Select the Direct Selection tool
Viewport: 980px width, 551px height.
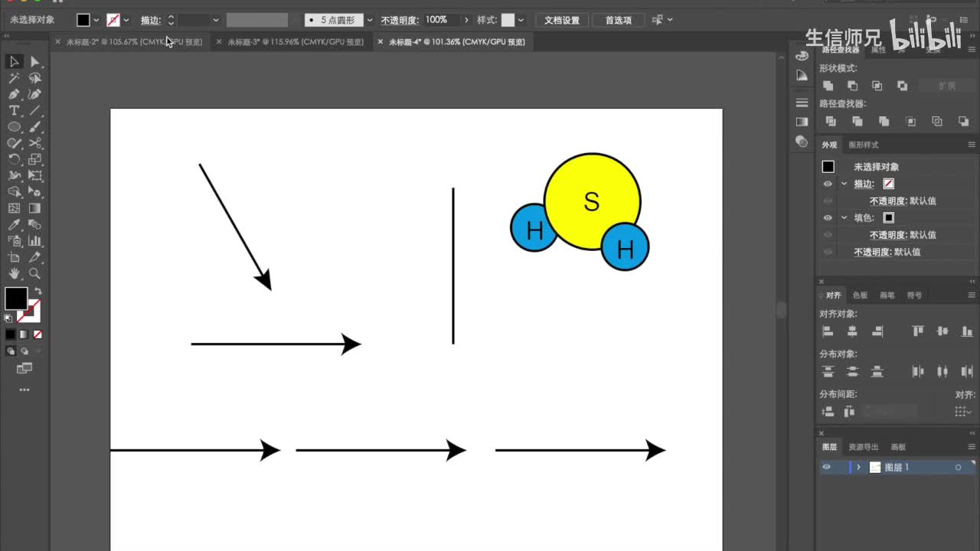coord(34,62)
